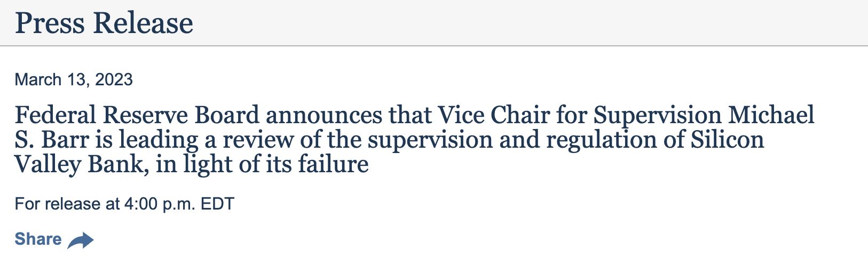Click the Press Release page heading
This screenshot has height=273, width=868.
point(104,23)
